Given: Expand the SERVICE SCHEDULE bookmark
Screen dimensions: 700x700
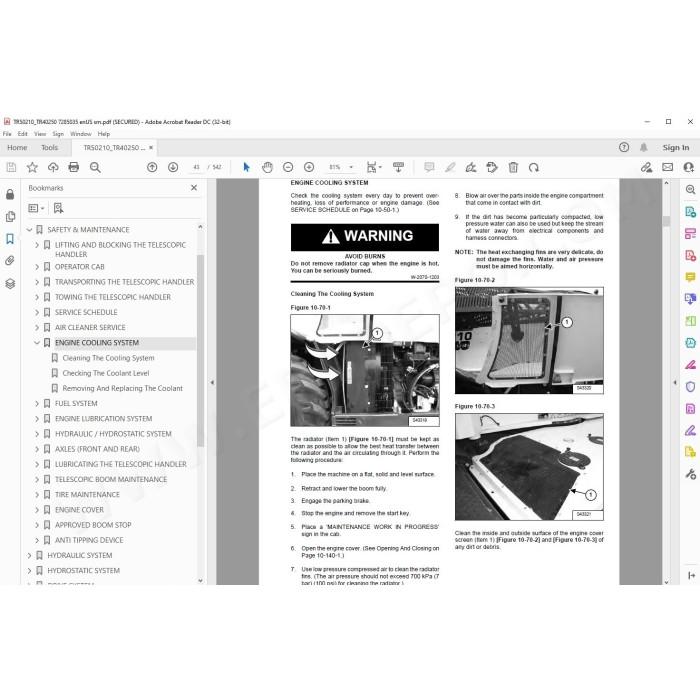Looking at the screenshot, I should point(37,312).
